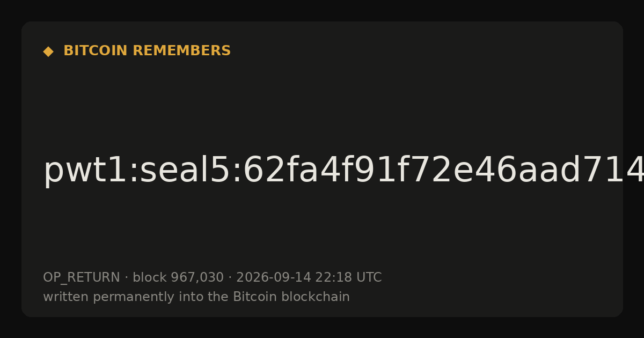Click the dot separator before the date

click(230, 278)
